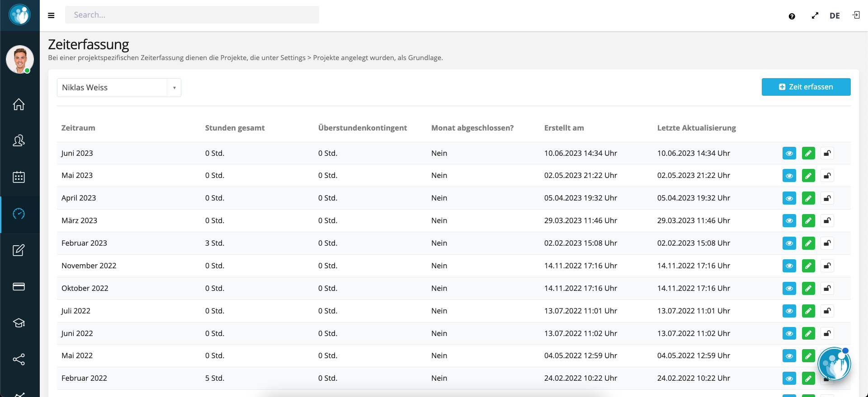Viewport: 868px width, 397px height.
Task: Edit the März 2023 entry with the pencil
Action: coord(808,221)
